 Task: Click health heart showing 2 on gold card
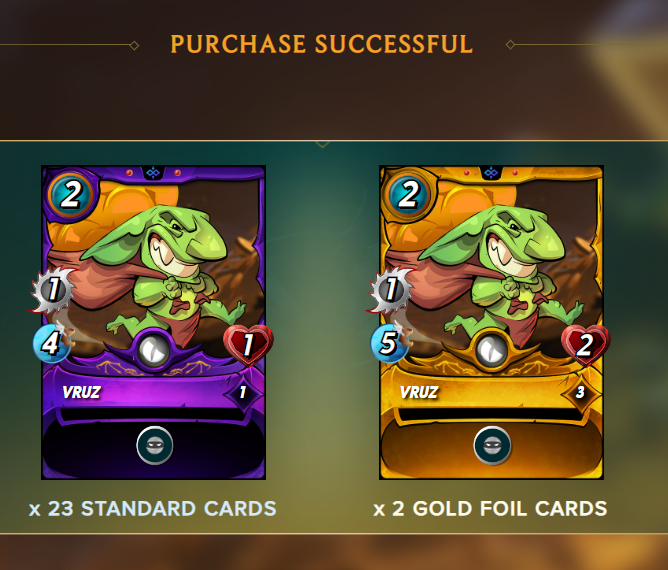[586, 345]
